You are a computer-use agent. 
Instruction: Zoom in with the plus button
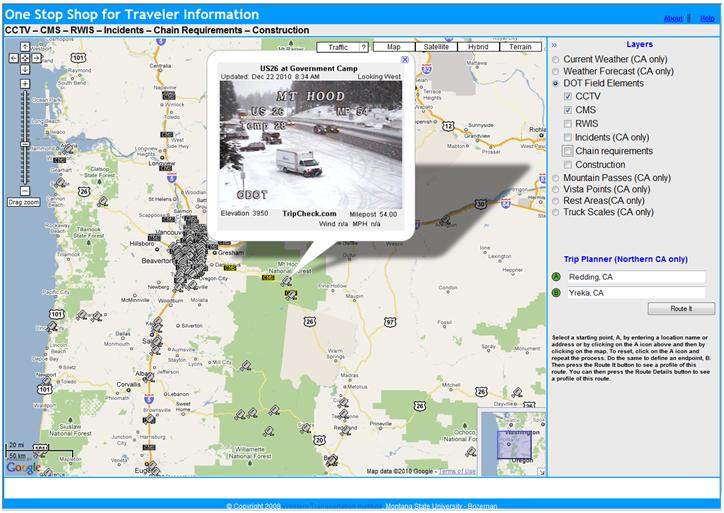(25, 84)
